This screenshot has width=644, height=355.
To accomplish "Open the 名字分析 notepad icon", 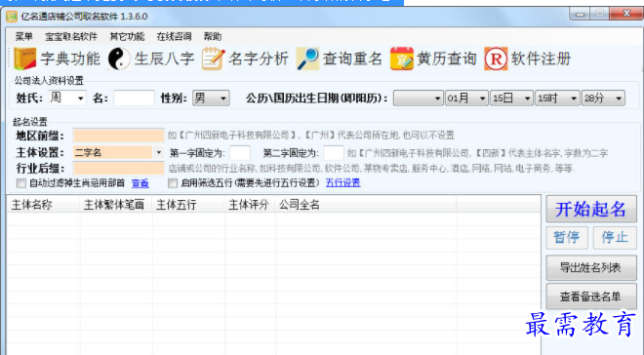I will click(x=213, y=59).
